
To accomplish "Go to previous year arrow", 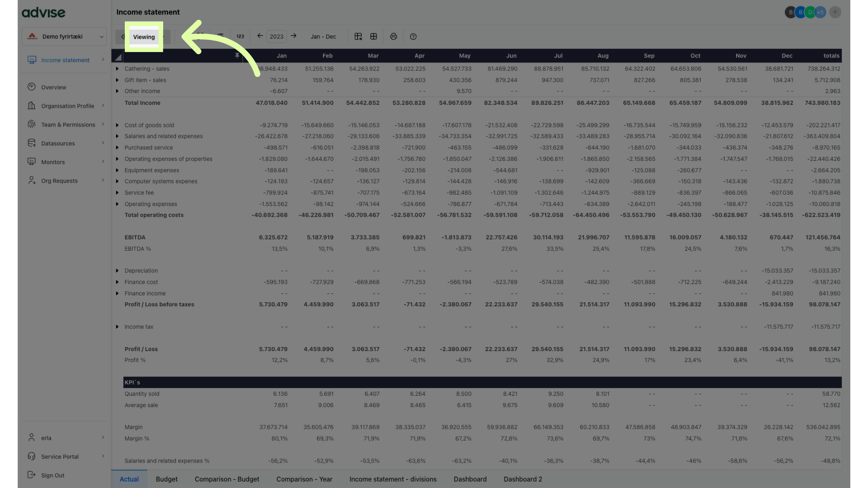I will (x=260, y=36).
